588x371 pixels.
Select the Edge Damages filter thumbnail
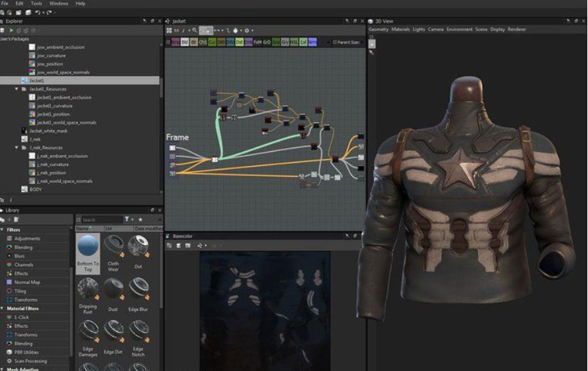coord(88,338)
